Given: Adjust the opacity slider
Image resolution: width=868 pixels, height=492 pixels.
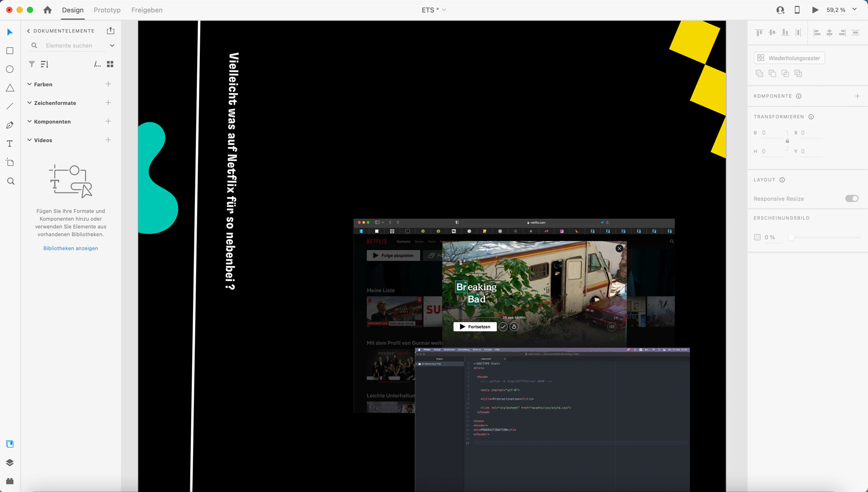Looking at the screenshot, I should [791, 237].
